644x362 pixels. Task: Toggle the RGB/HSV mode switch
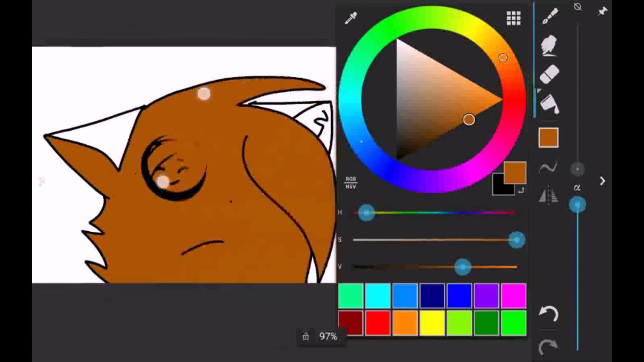pos(351,183)
